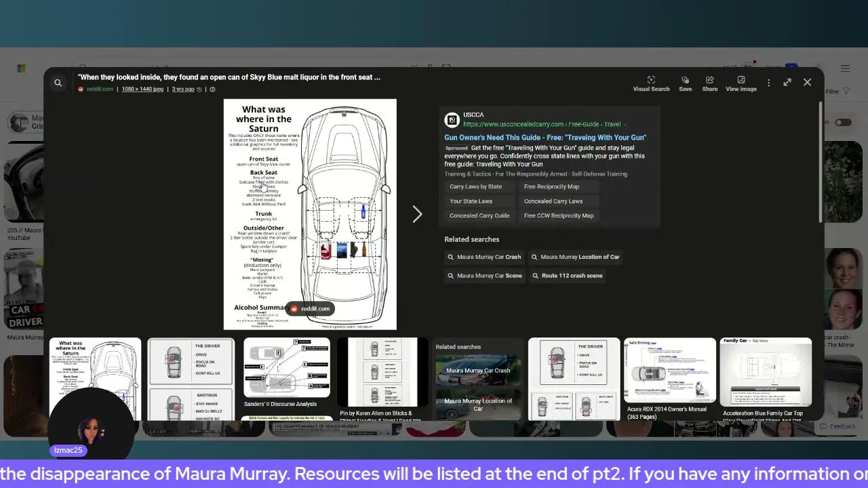Click the View image button
The height and width of the screenshot is (488, 868).
741,84
